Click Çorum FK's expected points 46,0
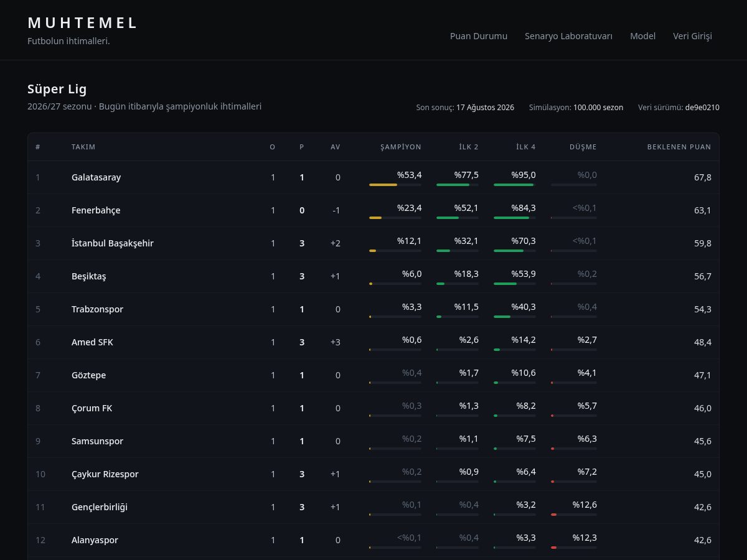The width and height of the screenshot is (747, 560). pyautogui.click(x=703, y=408)
